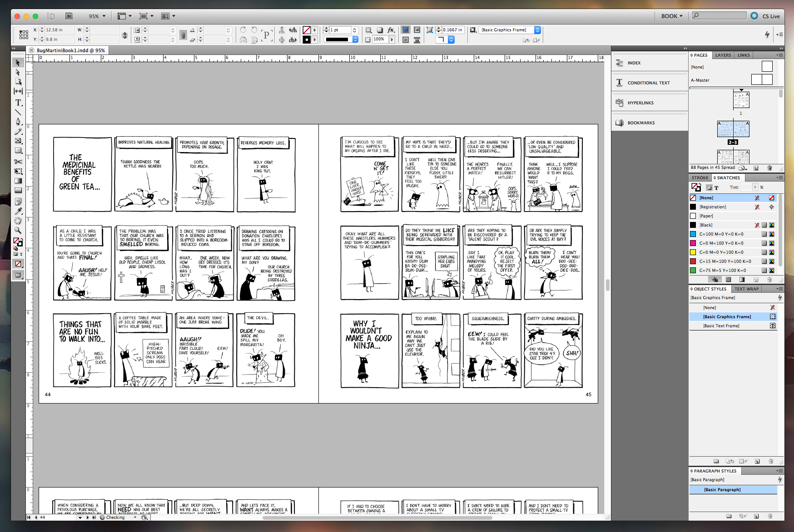
Task: Open the Basic Graphics Frame object style dropdown
Action: tap(537, 30)
